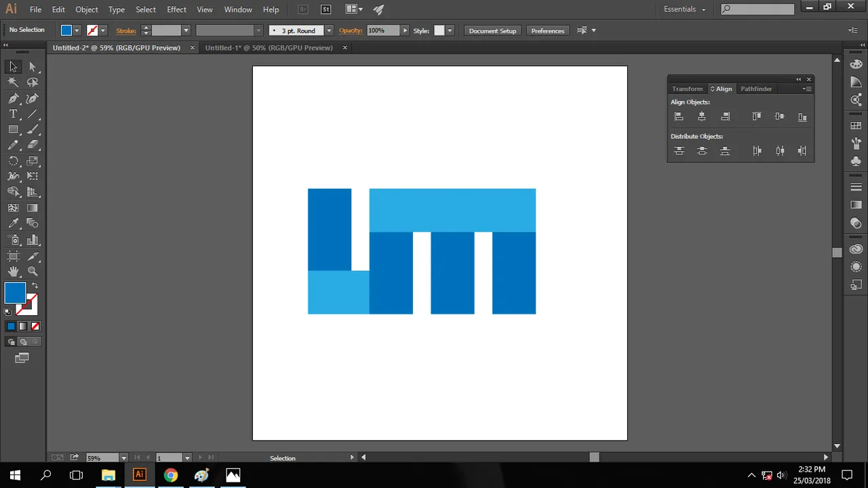Select the Selection tool arrow

[13, 66]
